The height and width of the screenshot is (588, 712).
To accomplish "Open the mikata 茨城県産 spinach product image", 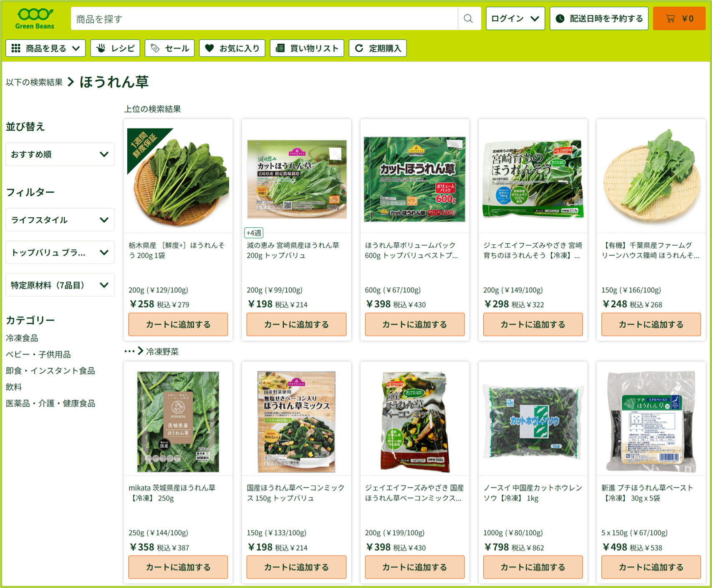I will tap(178, 422).
